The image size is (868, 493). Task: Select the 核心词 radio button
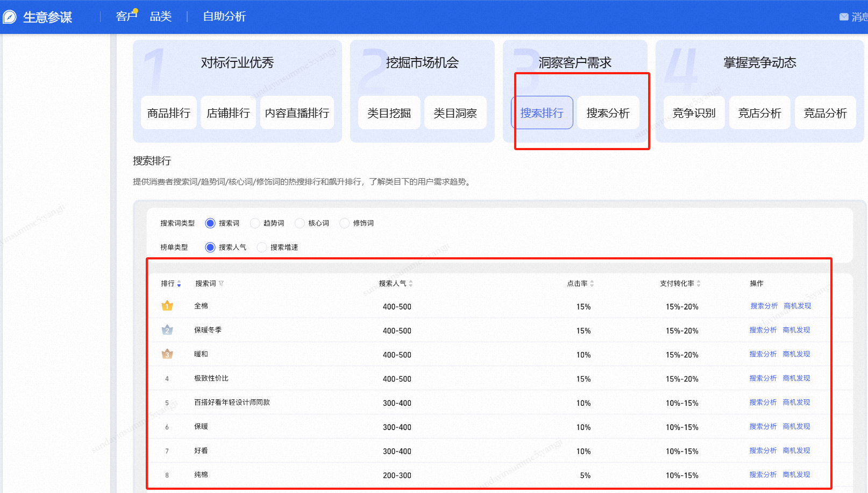[x=300, y=223]
